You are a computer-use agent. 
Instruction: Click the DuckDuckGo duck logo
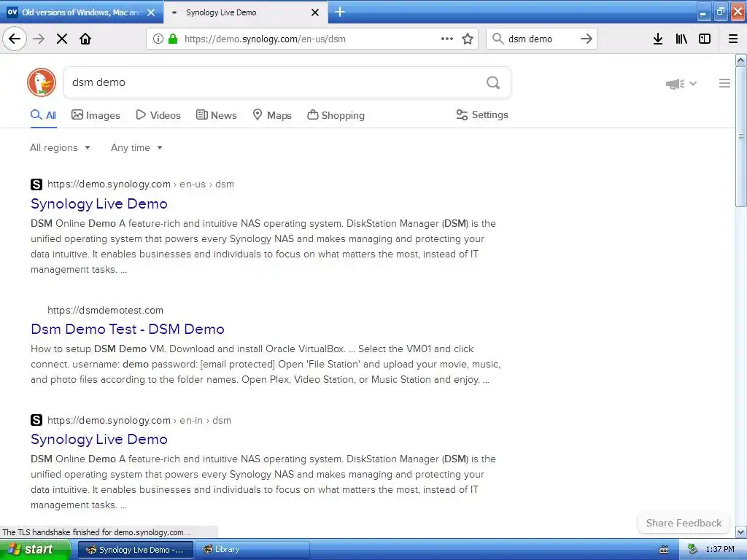tap(42, 82)
